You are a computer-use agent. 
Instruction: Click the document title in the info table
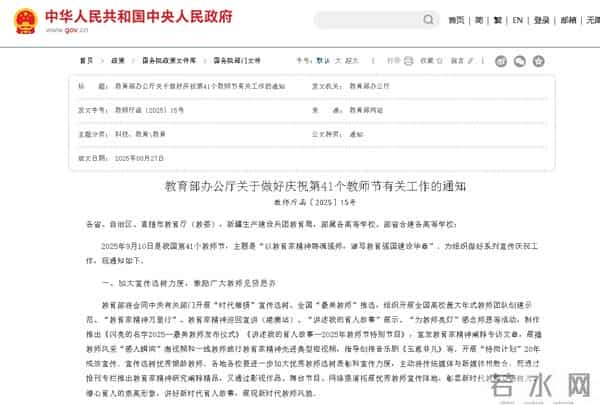pyautogui.click(x=200, y=86)
